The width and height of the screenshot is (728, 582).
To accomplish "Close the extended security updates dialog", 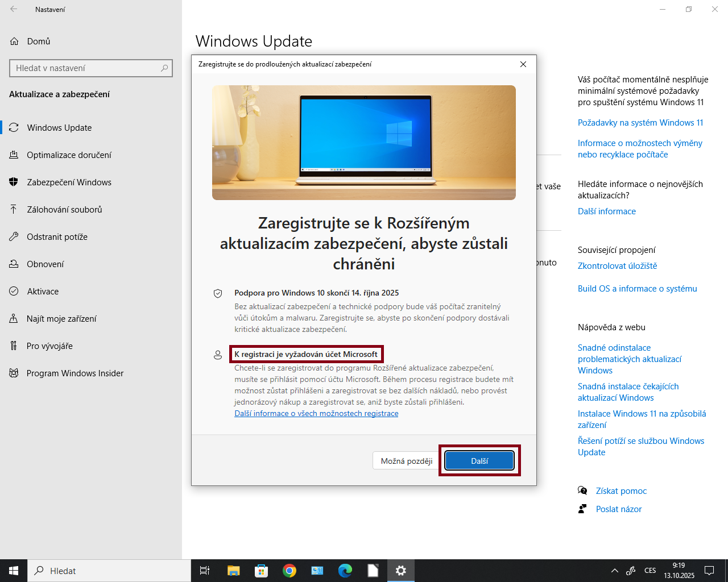I will pyautogui.click(x=523, y=64).
